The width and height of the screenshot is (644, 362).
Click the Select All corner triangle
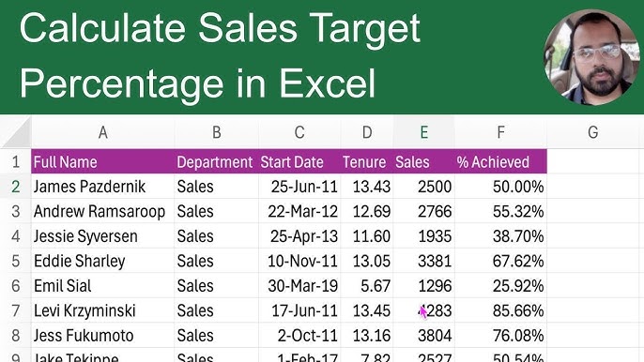pyautogui.click(x=16, y=131)
